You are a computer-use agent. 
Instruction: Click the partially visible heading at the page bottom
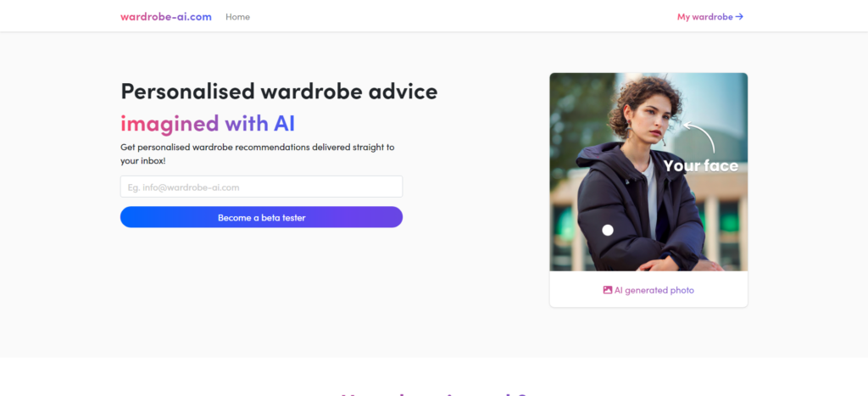coord(433,393)
